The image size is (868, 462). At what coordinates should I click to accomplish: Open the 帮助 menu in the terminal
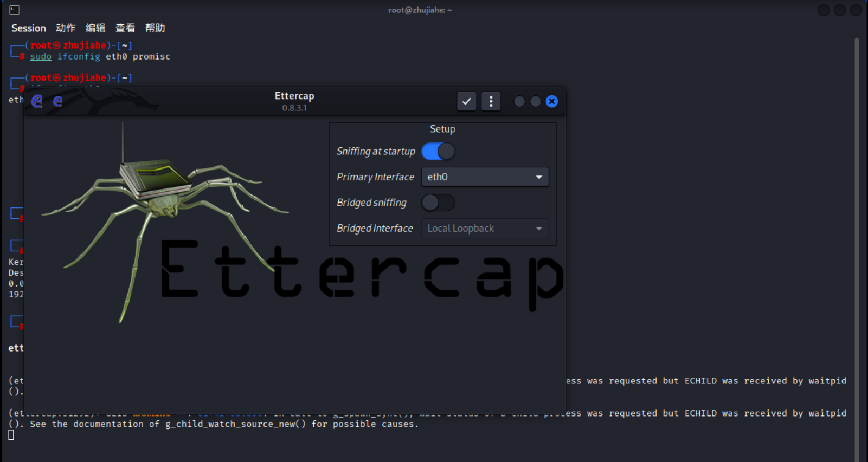point(155,28)
